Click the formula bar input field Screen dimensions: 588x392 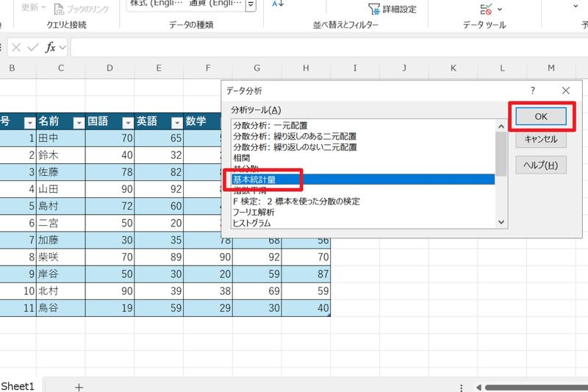tap(329, 48)
